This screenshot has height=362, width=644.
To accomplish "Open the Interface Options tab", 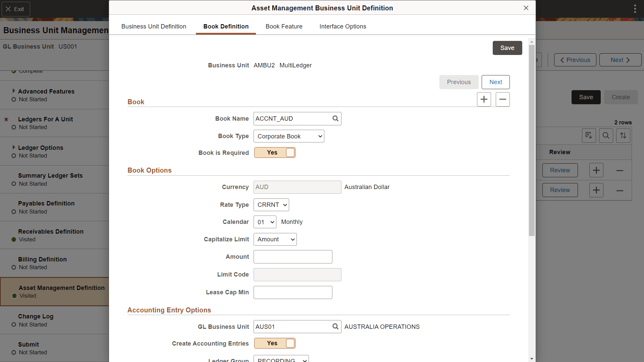I will [x=342, y=26].
